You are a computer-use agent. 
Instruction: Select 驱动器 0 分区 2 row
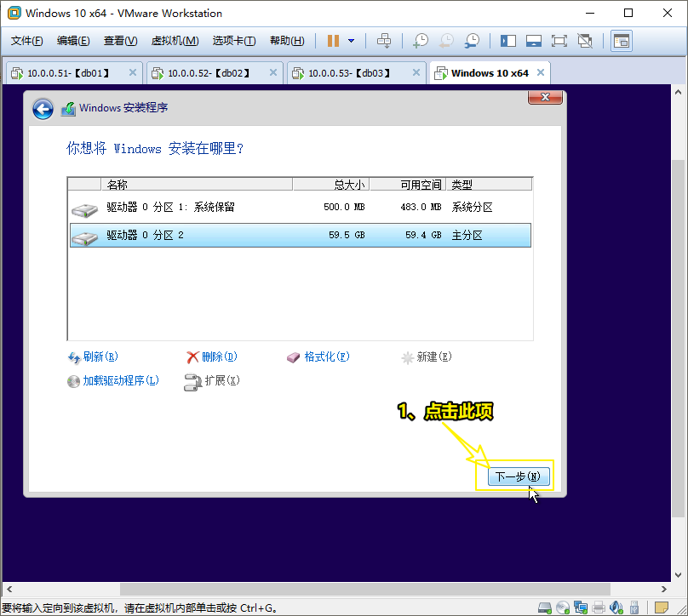(x=300, y=236)
